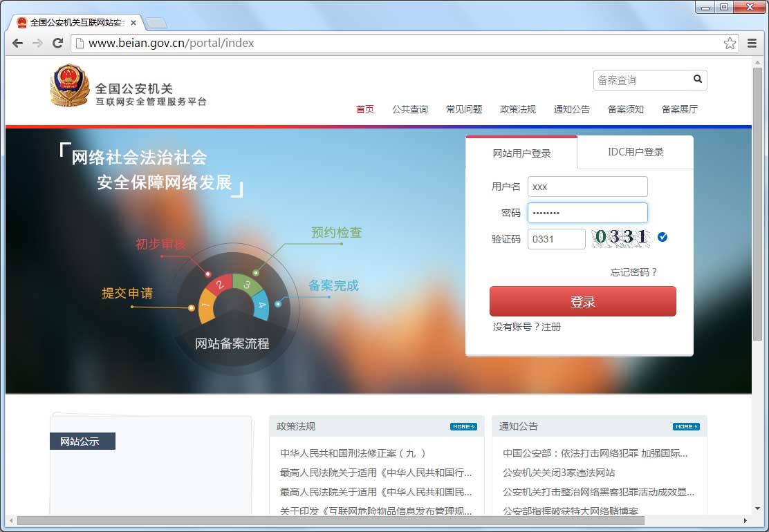This screenshot has width=769, height=532.
Task: Maximize the browser window
Action: point(724,8)
